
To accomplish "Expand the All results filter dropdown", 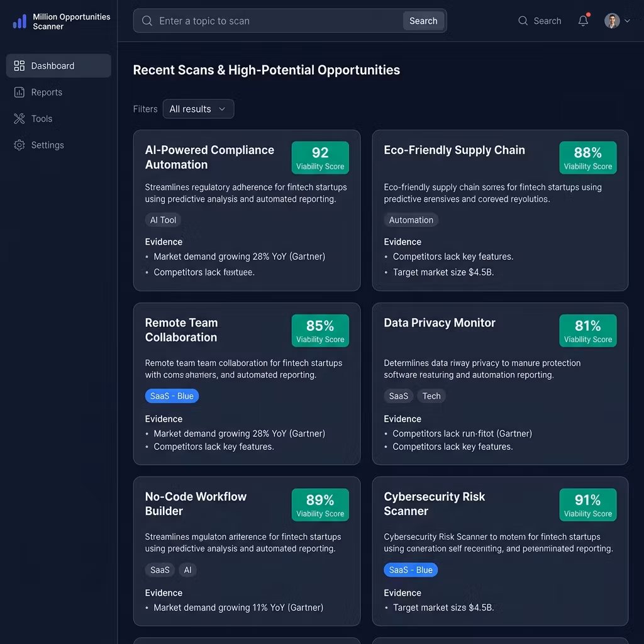I will click(x=198, y=109).
